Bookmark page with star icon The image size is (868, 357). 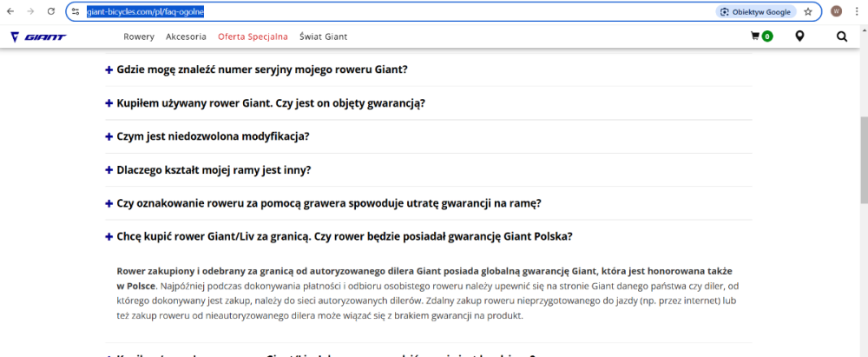(807, 12)
